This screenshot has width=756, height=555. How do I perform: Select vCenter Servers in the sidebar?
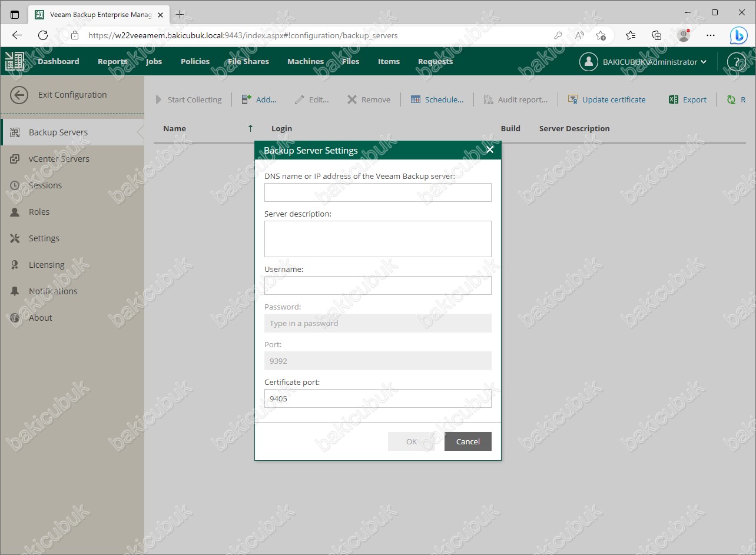pos(72,159)
